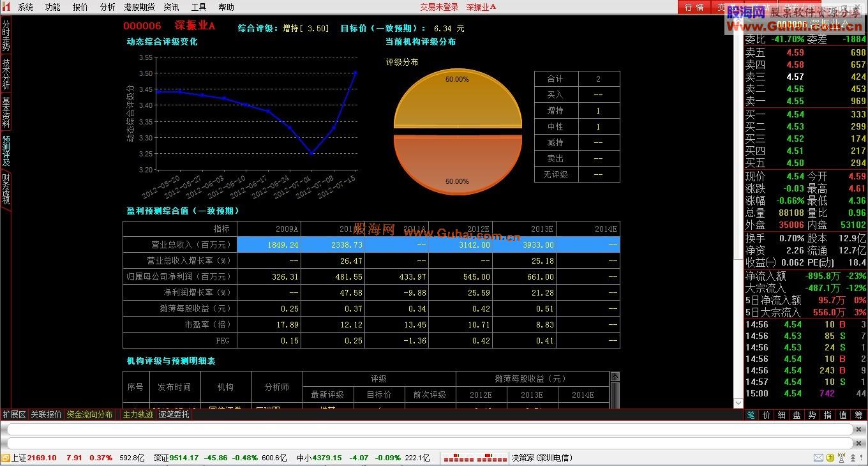This screenshot has height=466, width=868.
Task: Click the 交易未登录 link
Action: tap(439, 7)
